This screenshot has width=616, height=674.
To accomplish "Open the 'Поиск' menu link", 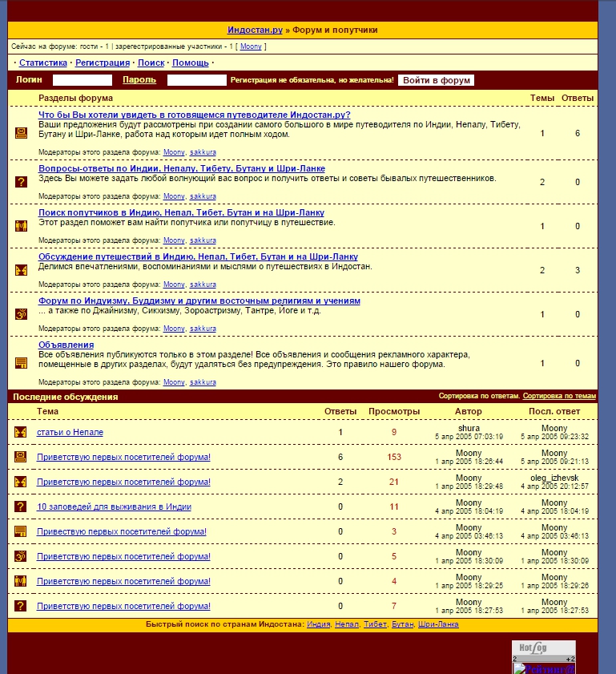I will [151, 63].
